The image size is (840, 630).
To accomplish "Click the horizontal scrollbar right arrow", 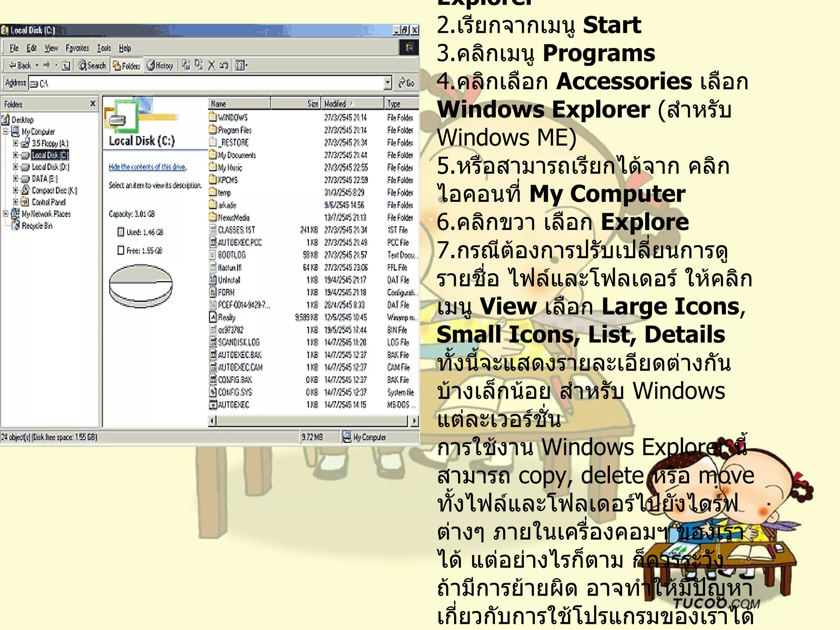I will coord(415,420).
